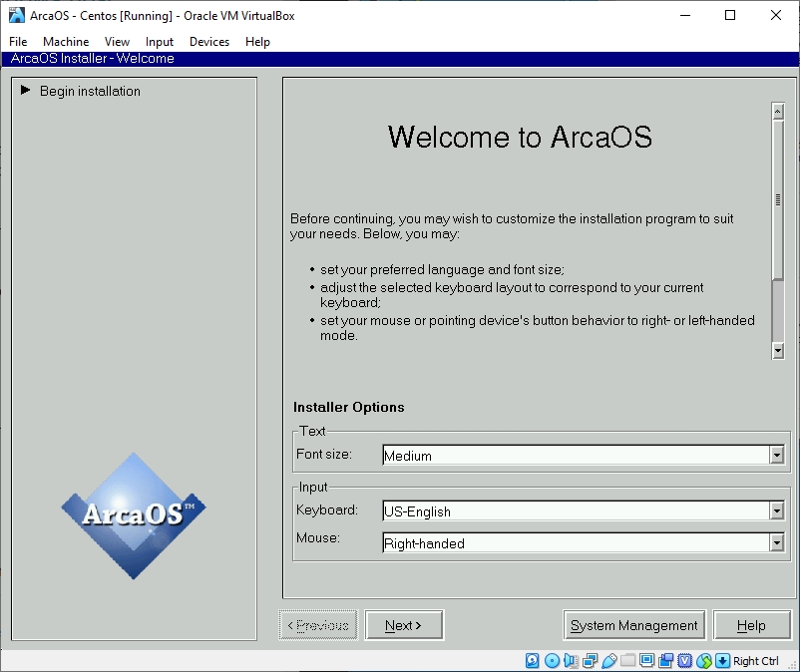The image size is (800, 672).
Task: Click the optical disc status icon
Action: [552, 661]
